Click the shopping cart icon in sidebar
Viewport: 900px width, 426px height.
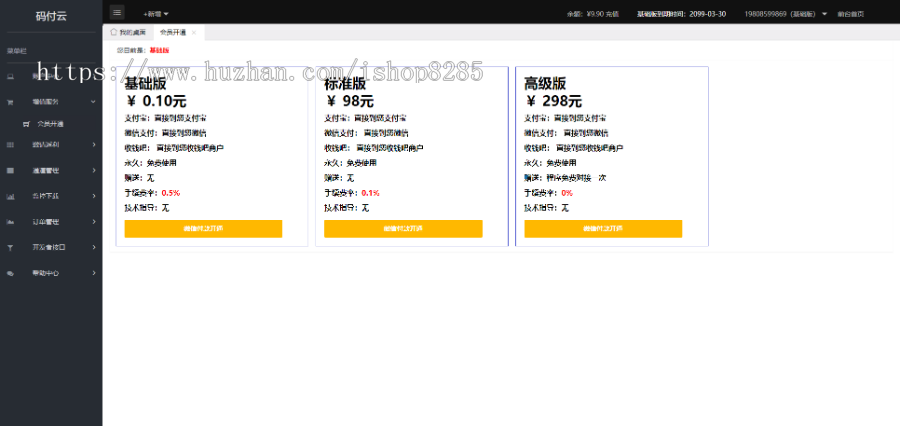[10, 102]
